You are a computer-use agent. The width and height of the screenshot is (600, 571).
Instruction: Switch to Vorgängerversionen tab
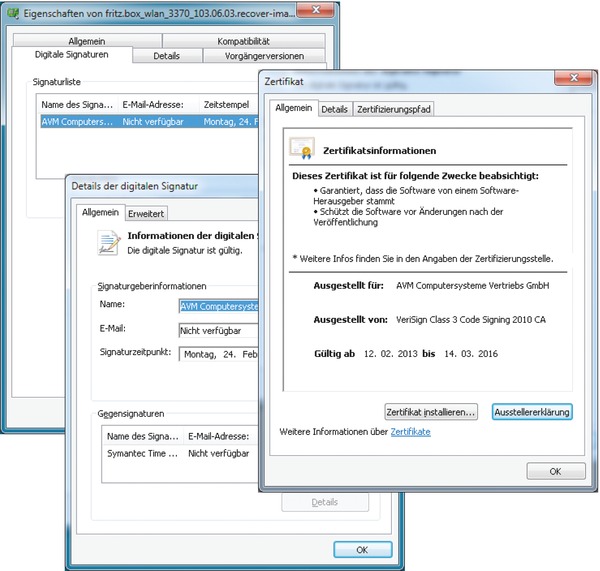[x=264, y=56]
